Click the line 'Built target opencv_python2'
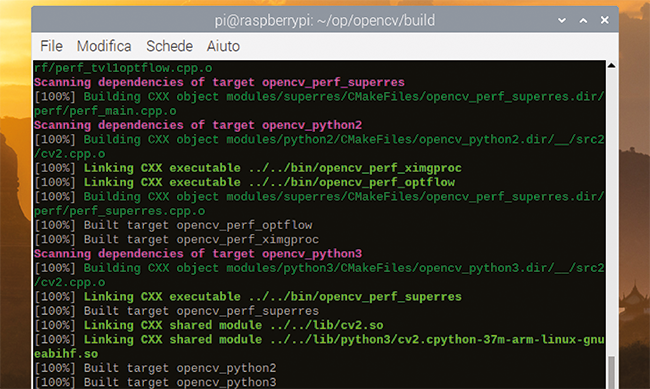This screenshot has width=650, height=389. (x=155, y=368)
